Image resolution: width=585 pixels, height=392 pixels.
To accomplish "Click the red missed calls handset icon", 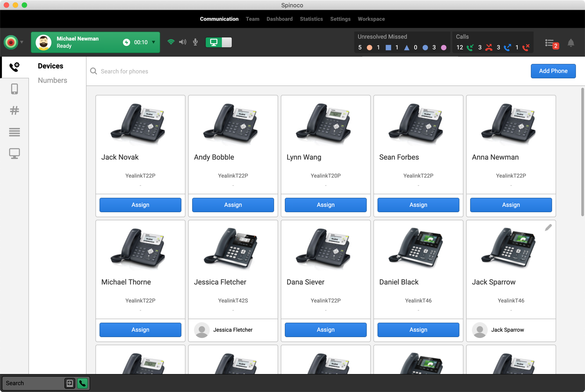I will pyautogui.click(x=489, y=47).
